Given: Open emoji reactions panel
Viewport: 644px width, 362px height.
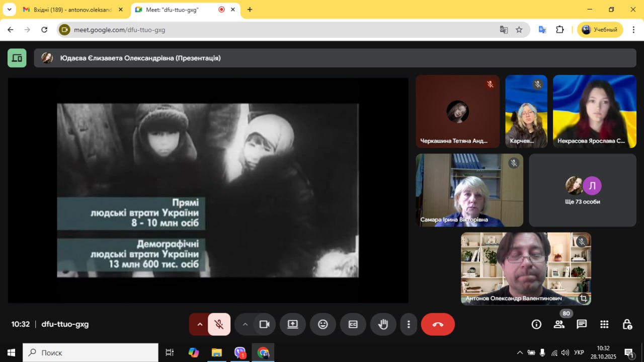Looking at the screenshot, I should pyautogui.click(x=323, y=324).
